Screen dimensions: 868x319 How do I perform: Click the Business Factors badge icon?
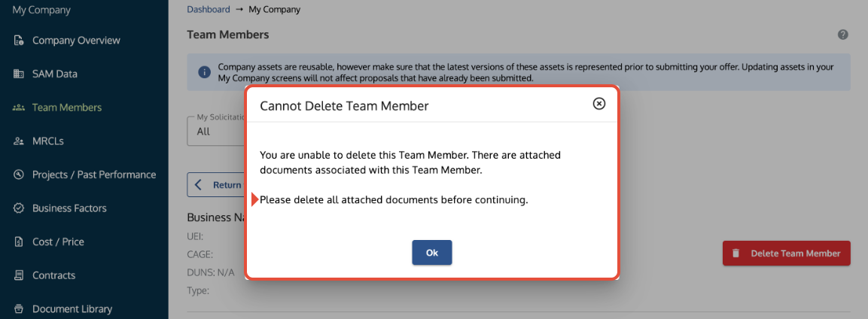18,208
